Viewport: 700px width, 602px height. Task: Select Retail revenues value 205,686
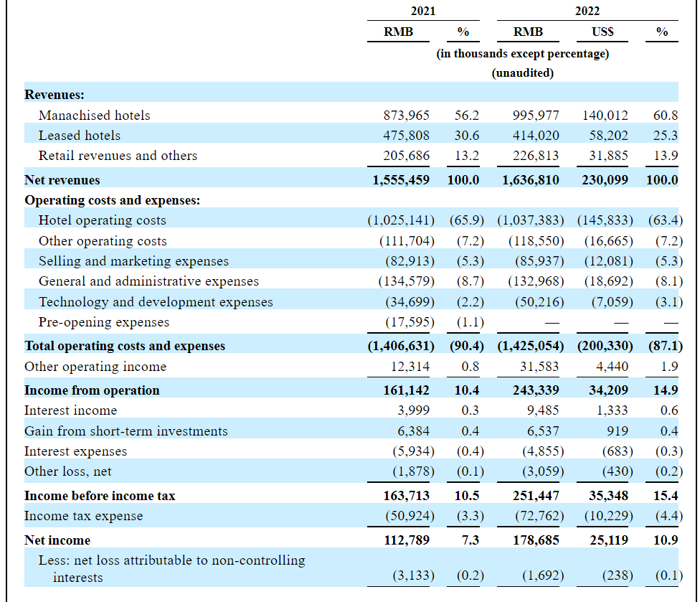[406, 156]
